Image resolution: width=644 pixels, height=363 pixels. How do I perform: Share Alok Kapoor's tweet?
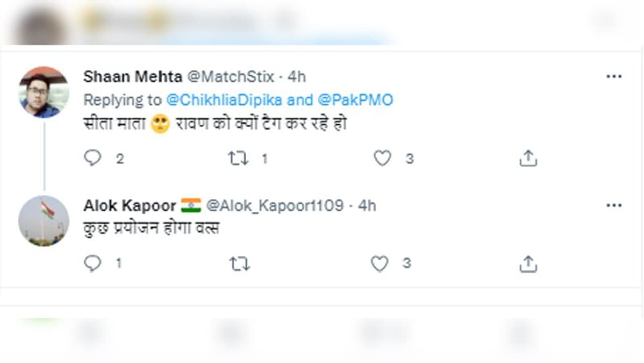[528, 264]
